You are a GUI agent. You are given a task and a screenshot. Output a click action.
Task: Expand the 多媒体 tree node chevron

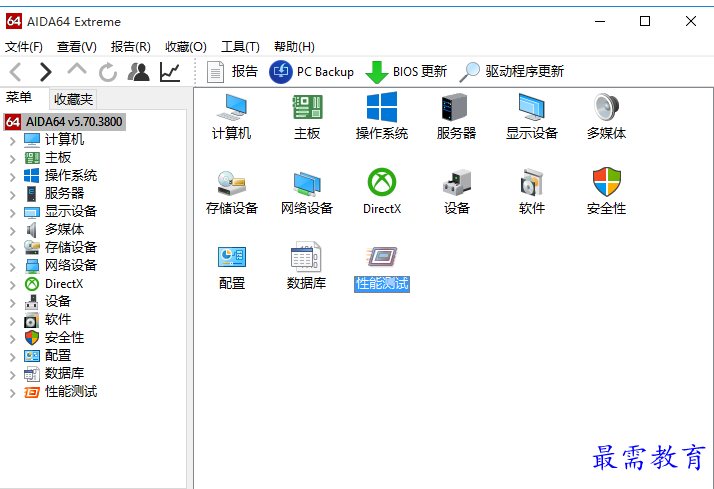pyautogui.click(x=13, y=230)
